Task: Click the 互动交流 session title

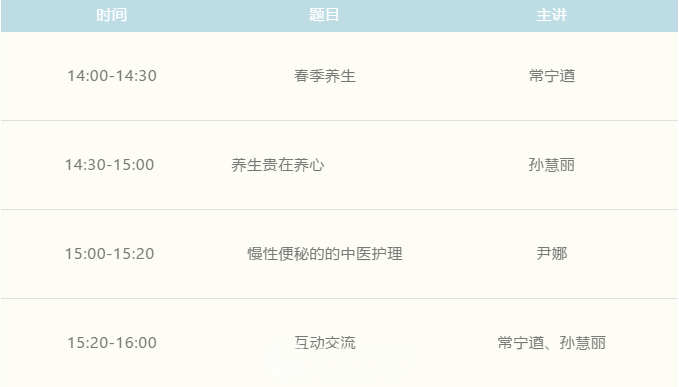Action: pyautogui.click(x=325, y=343)
